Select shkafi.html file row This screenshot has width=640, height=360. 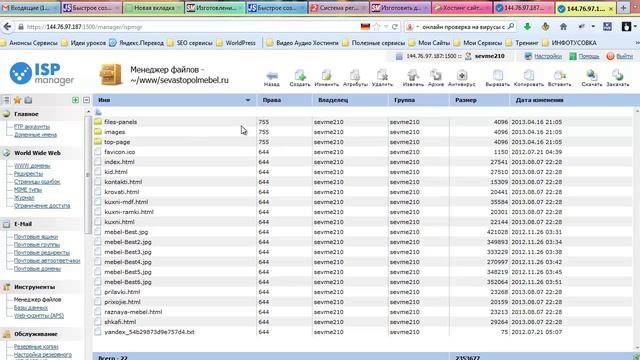tap(362, 322)
